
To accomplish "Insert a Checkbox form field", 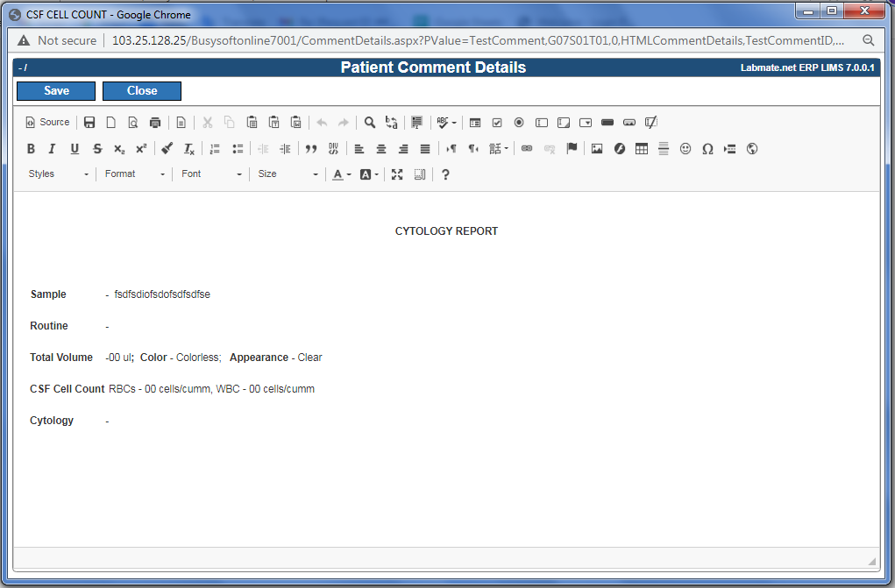I will 497,122.
